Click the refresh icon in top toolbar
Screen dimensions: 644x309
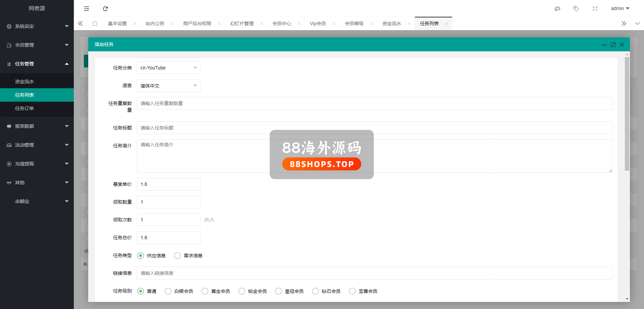pyautogui.click(x=105, y=9)
